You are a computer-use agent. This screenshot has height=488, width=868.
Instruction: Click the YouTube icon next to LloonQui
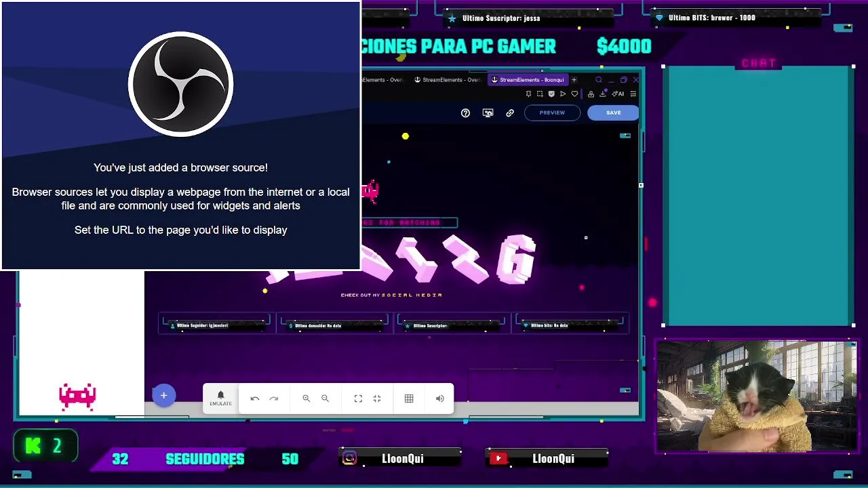coord(498,459)
